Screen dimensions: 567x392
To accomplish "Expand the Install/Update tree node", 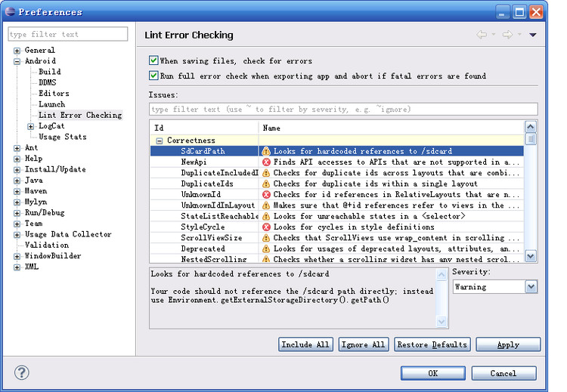I will click(17, 169).
